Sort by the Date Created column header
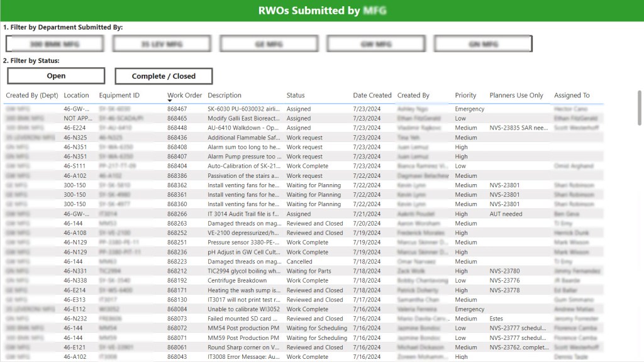644x362 pixels. pyautogui.click(x=372, y=96)
